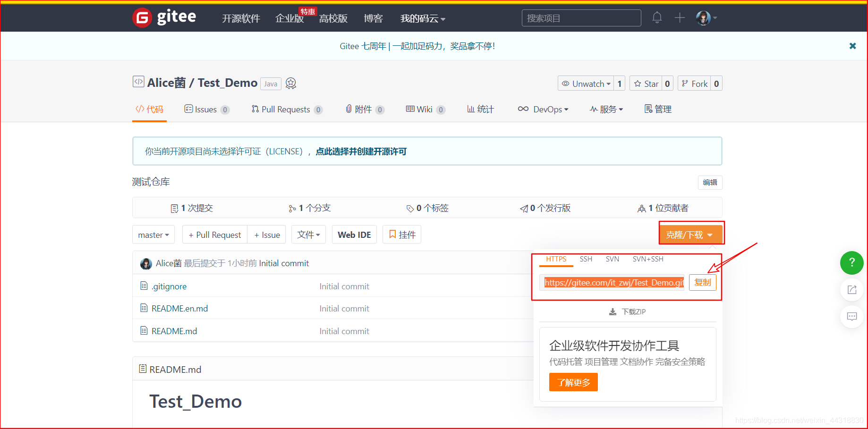Expand the 服务 dropdown
Screen dimensions: 868x429
606,109
